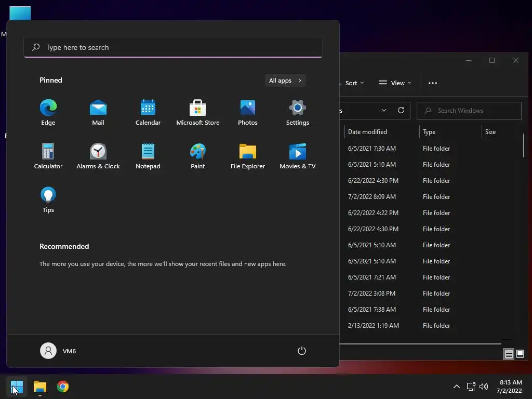Image resolution: width=532 pixels, height=399 pixels.
Task: Minimize the File Explorer window
Action: coord(469,60)
